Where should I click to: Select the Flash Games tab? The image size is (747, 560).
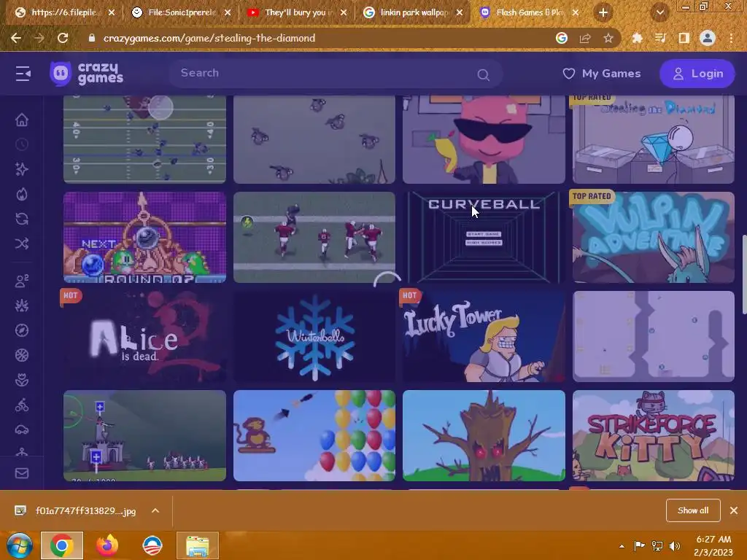[529, 12]
